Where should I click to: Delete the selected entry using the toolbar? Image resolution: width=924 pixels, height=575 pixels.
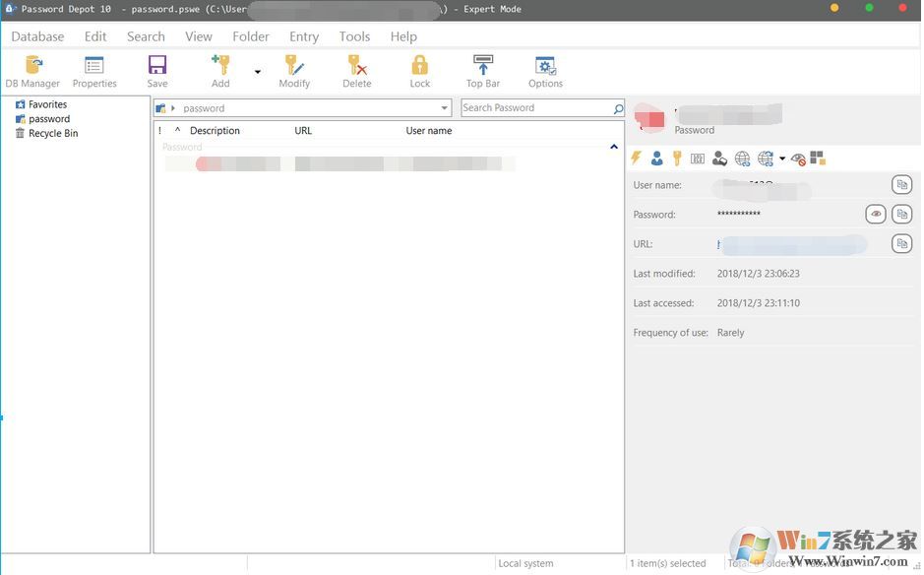tap(356, 69)
